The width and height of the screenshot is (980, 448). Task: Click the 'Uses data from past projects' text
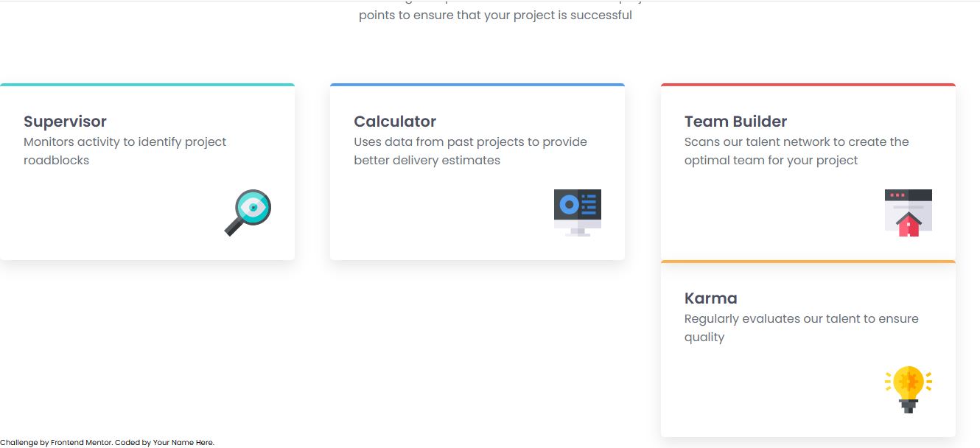[470, 151]
